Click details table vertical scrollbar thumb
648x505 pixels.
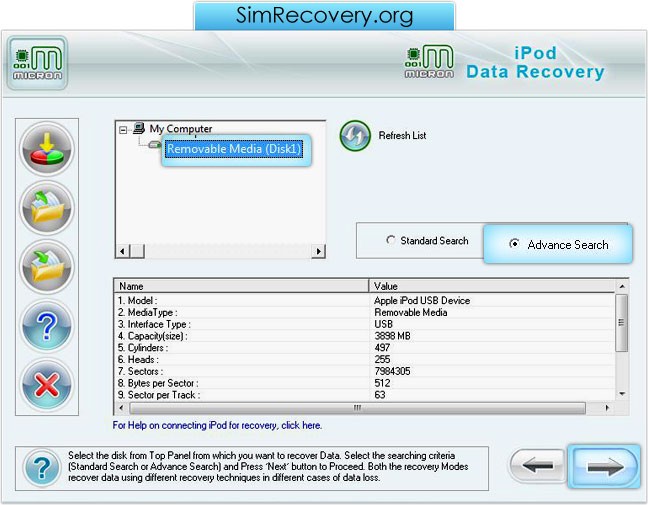pyautogui.click(x=622, y=323)
